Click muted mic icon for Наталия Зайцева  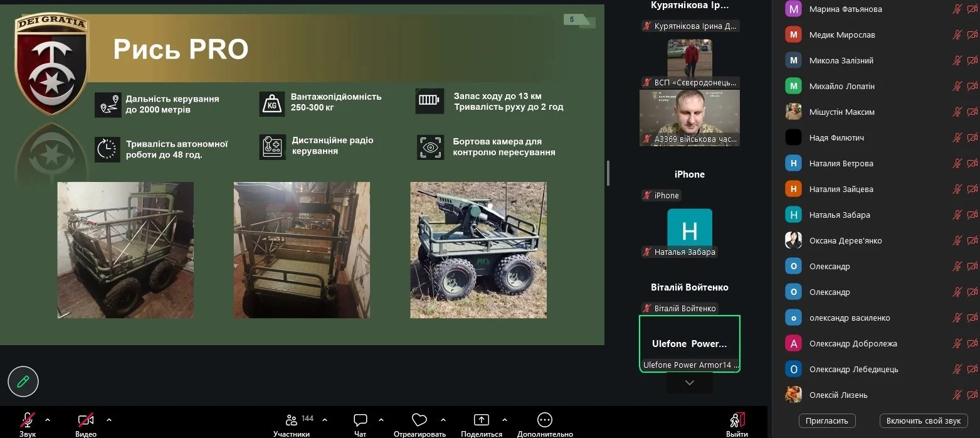pyautogui.click(x=957, y=189)
